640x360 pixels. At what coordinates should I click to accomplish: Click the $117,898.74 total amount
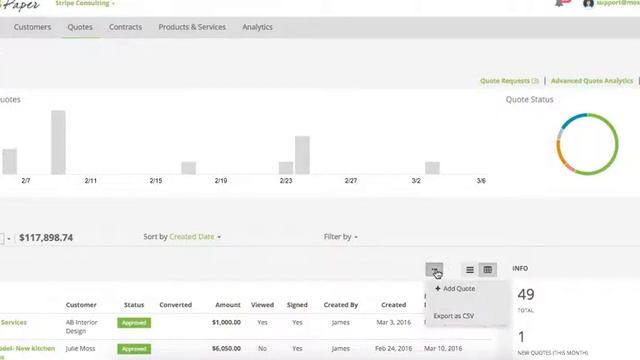click(x=46, y=238)
